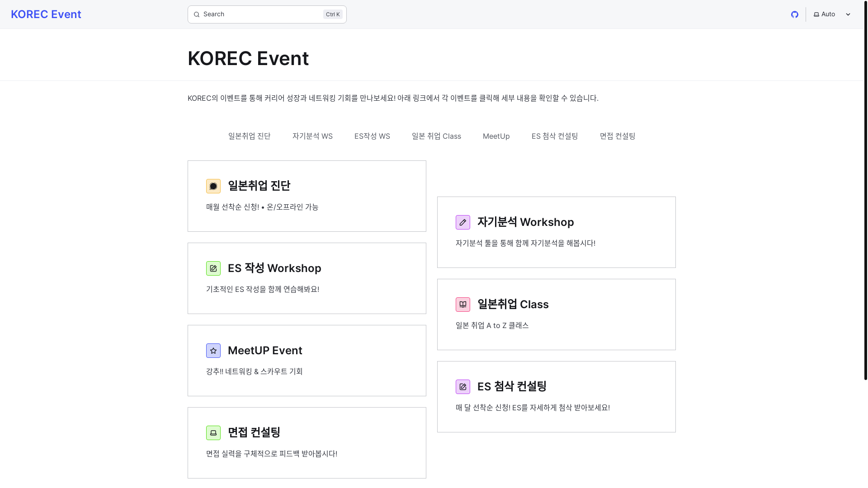Image resolution: width=868 pixels, height=488 pixels.
Task: Select the 일본 취업 Class tab
Action: pos(436,136)
